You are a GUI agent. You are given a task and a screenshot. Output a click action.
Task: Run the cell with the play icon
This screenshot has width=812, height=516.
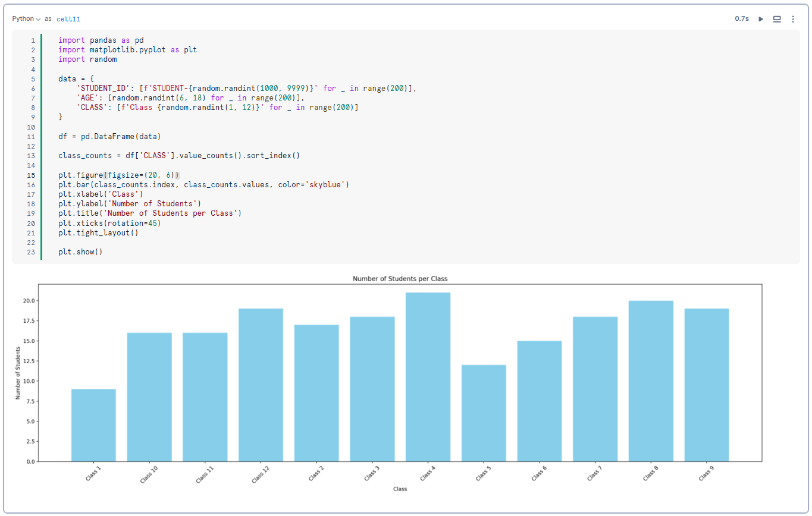pyautogui.click(x=760, y=19)
